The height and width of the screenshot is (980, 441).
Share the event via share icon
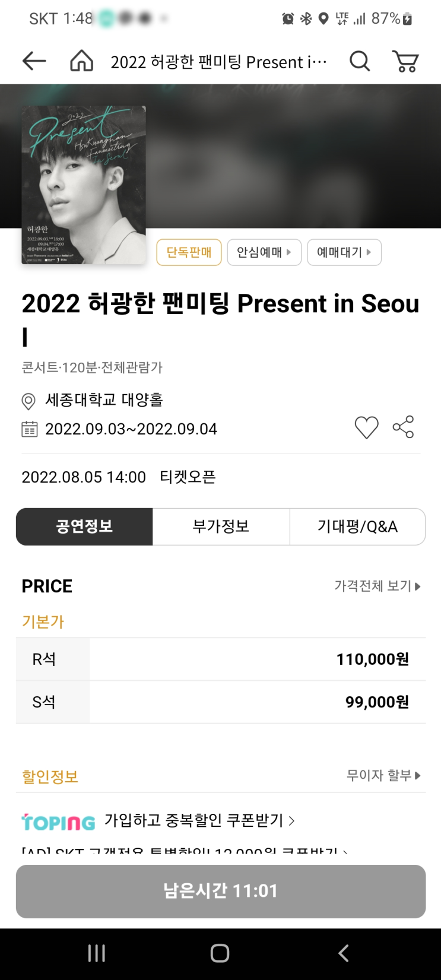point(403,427)
